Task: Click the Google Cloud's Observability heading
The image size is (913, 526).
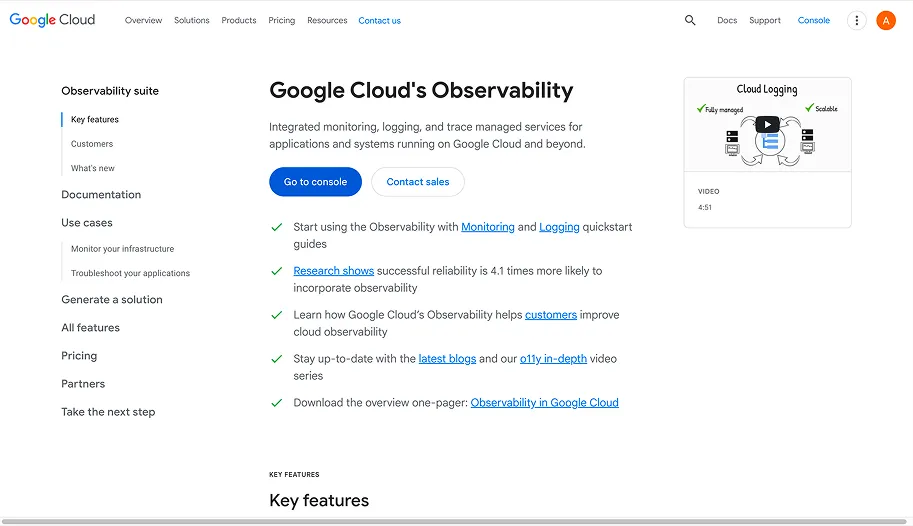Action: (x=421, y=90)
